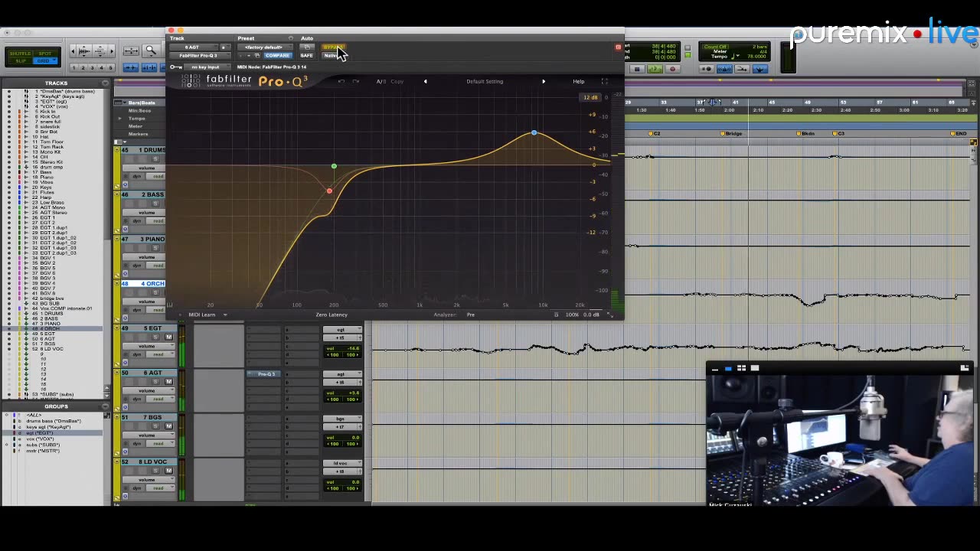
Task: Toggle the A/B state button
Action: (381, 81)
